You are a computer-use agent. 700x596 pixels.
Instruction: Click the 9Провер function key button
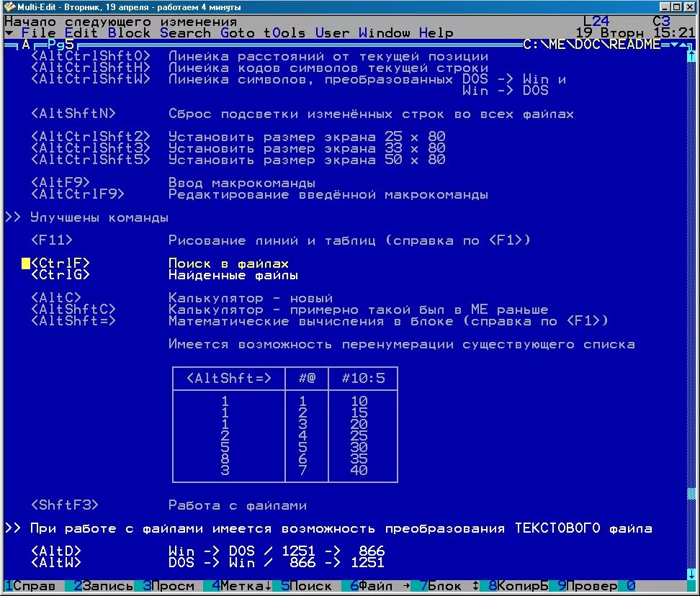click(x=588, y=586)
